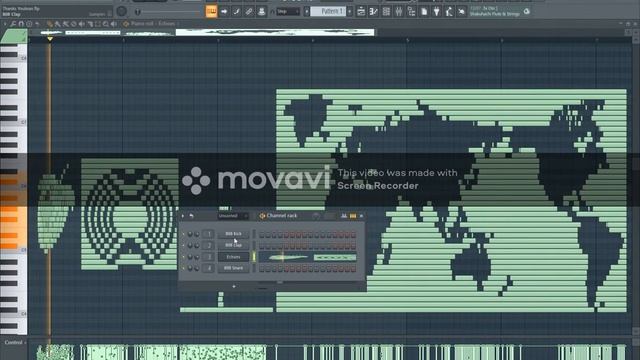640x360 pixels.
Task: Select the brush icon in the top toolbar
Action: point(236,11)
